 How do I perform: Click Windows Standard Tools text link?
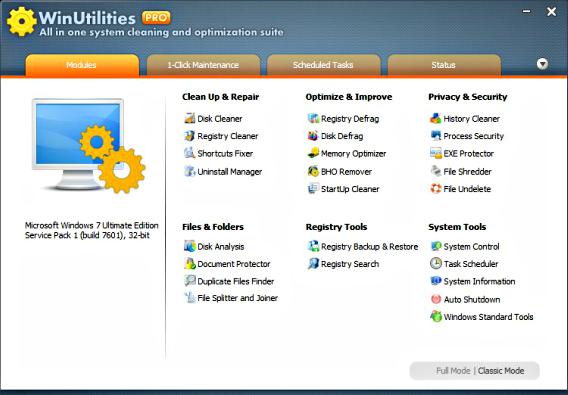click(x=488, y=317)
